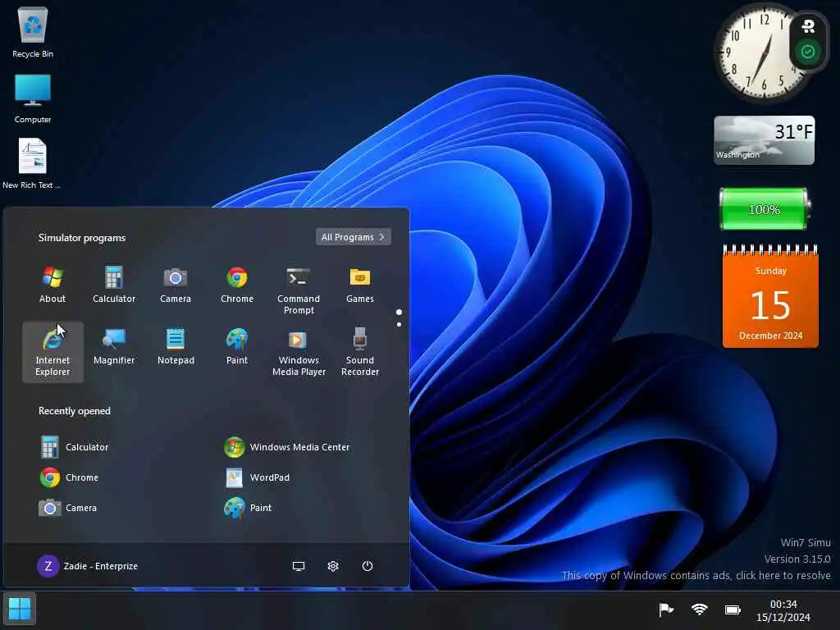Open WordPad from Recently opened

[257, 477]
